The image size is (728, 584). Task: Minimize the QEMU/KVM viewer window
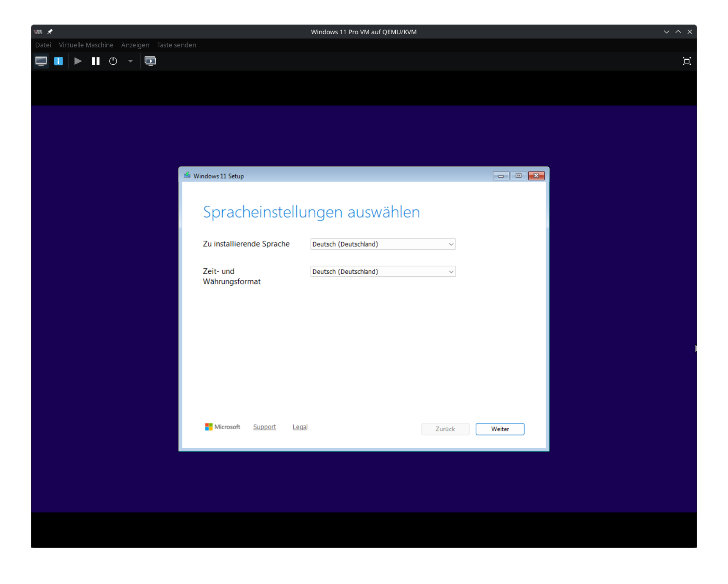[x=667, y=32]
